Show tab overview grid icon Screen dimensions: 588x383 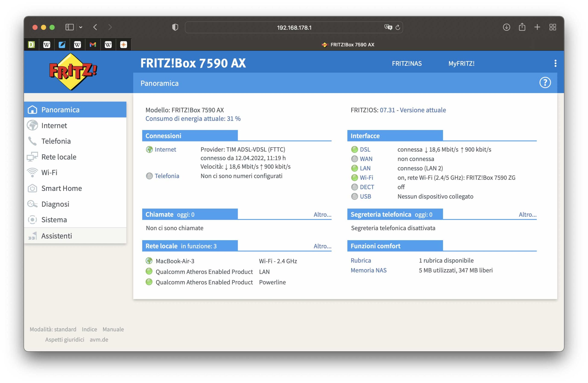click(x=552, y=27)
